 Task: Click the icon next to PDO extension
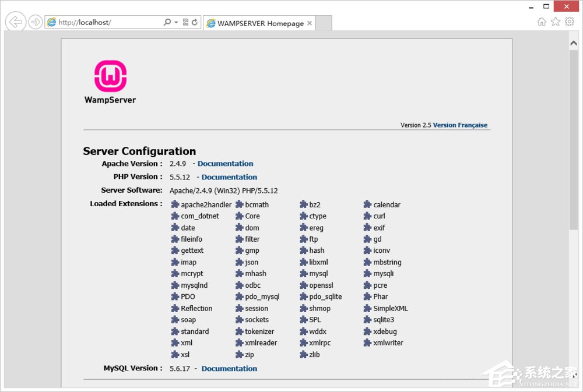pyautogui.click(x=175, y=296)
